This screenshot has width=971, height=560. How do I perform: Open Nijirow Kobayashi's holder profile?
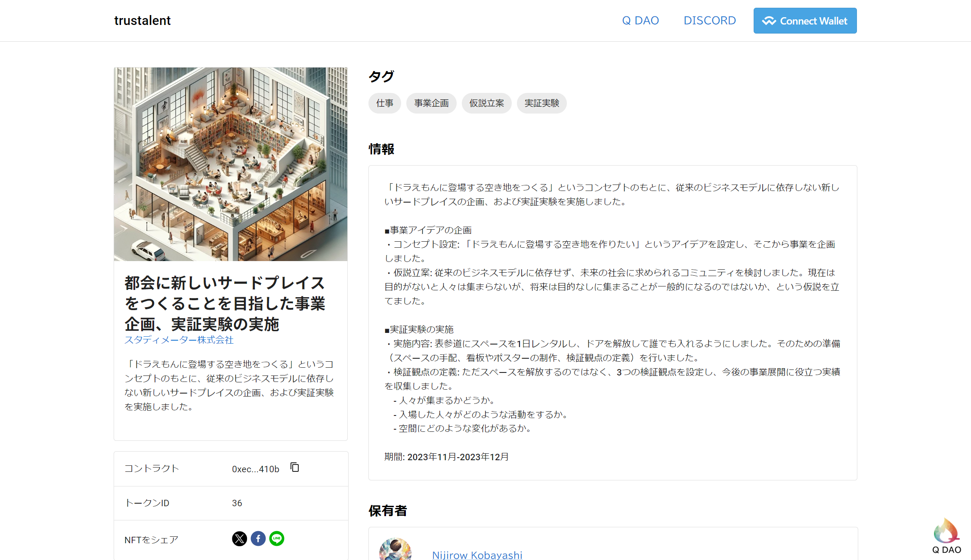click(477, 555)
